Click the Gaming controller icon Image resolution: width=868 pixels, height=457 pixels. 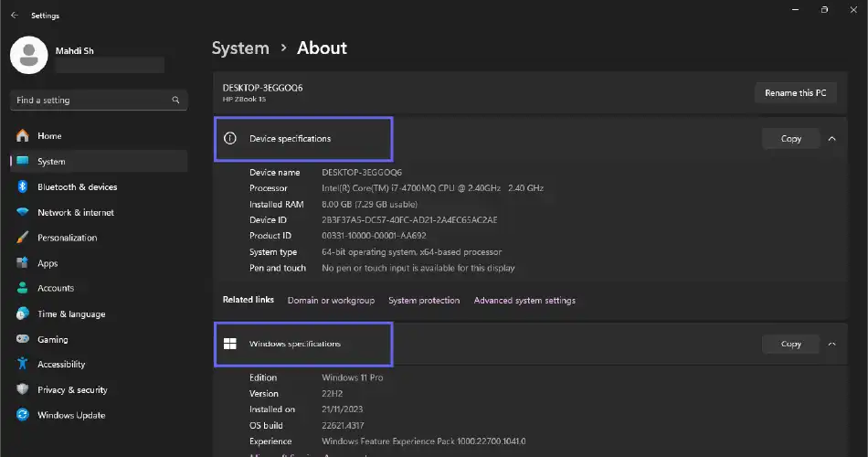click(22, 339)
